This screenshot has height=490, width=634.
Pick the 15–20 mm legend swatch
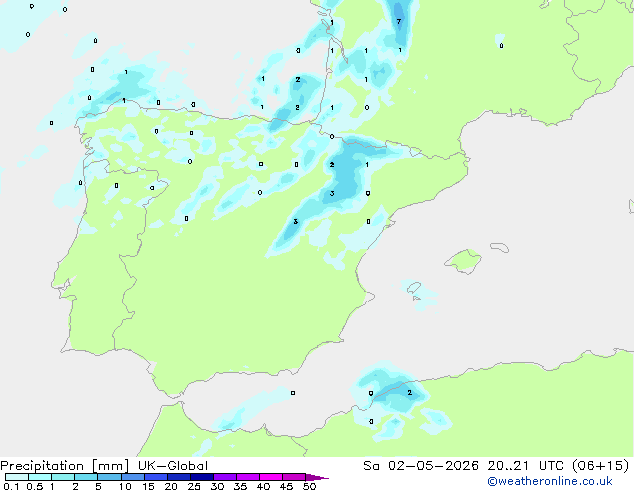click(x=156, y=477)
